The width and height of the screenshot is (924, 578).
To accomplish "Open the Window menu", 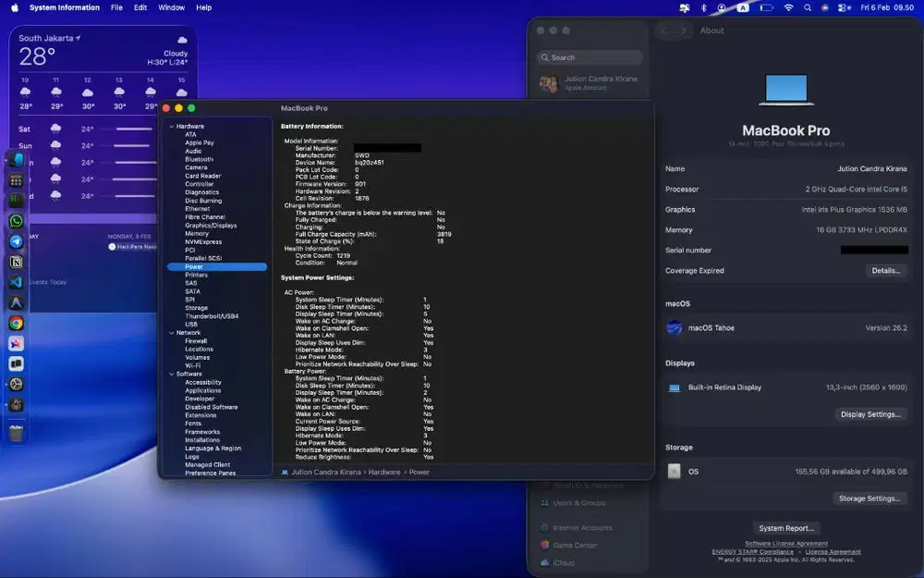I will click(x=171, y=7).
